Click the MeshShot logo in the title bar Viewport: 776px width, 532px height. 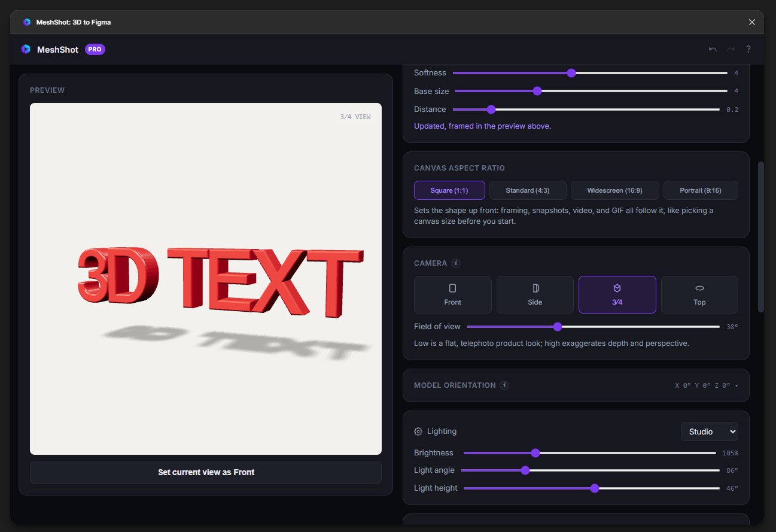27,22
